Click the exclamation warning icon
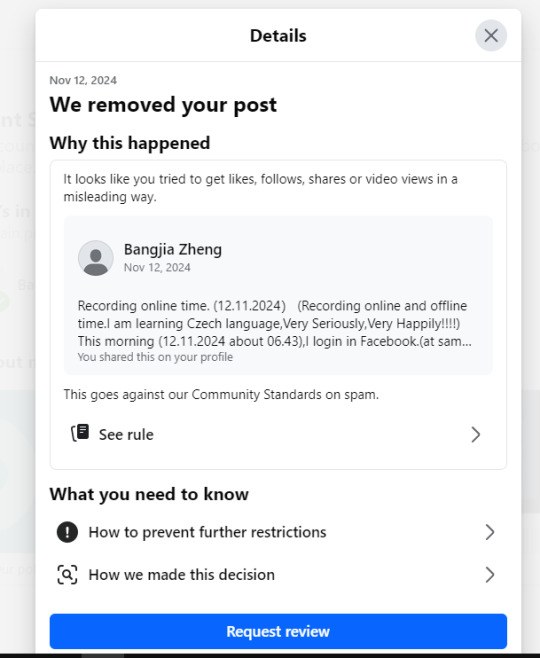540x658 pixels. click(67, 532)
